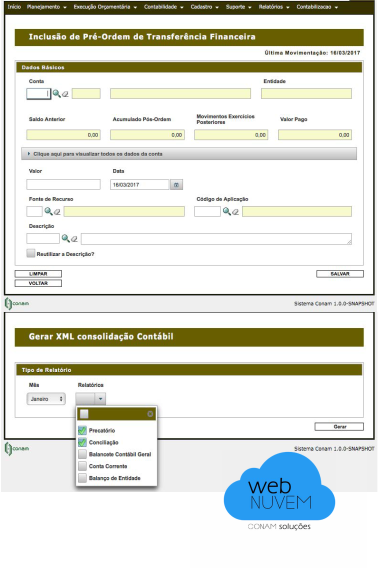This screenshot has width=378, height=568.
Task: Close the Relatórios checklist popup
Action: 150,414
